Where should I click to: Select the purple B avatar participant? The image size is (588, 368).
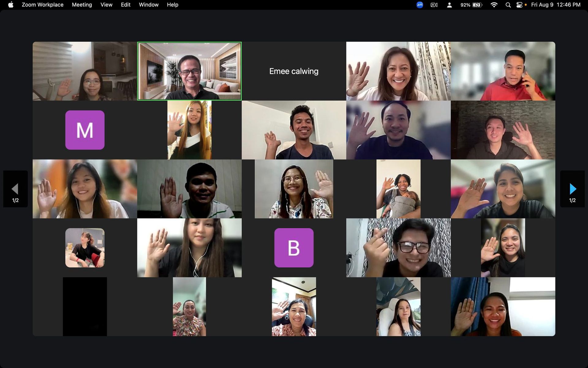(x=294, y=248)
